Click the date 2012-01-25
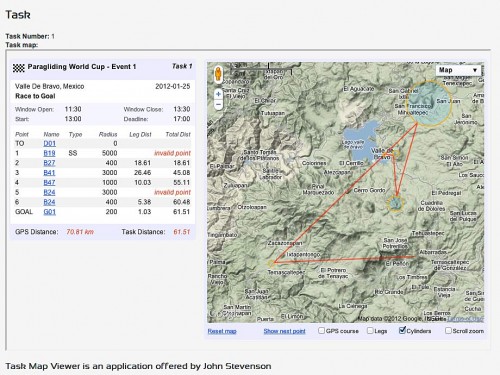Screen dimensions: 500x375 (173, 86)
